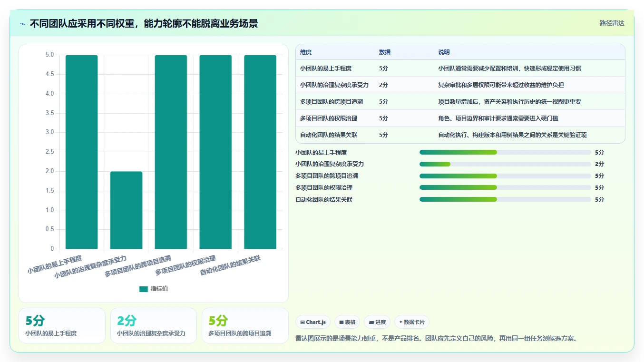Toggle the 指标值 legend color swatch
The height and width of the screenshot is (362, 644).
(x=144, y=289)
